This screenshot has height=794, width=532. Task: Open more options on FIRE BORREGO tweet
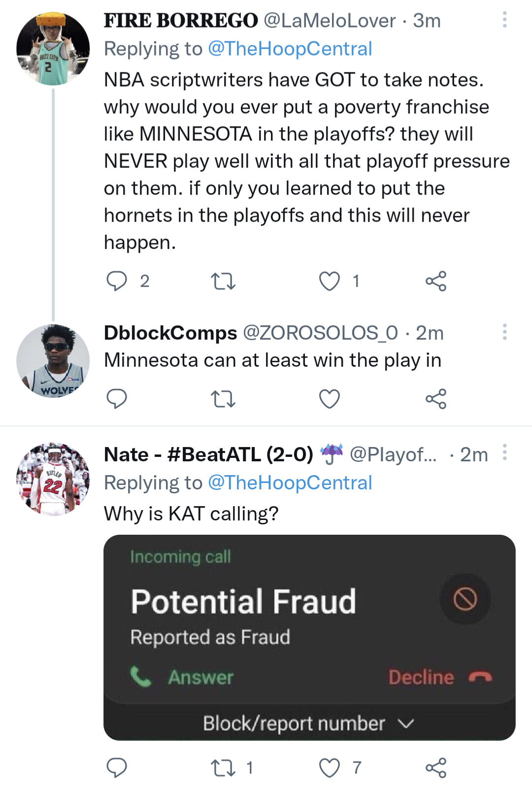pyautogui.click(x=504, y=20)
